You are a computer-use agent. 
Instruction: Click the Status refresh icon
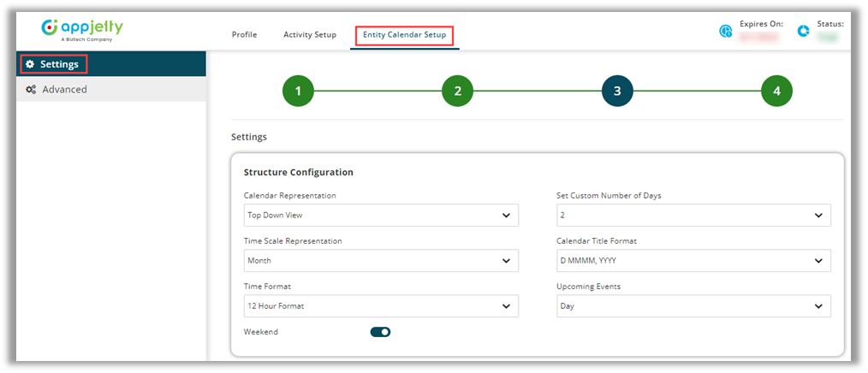[804, 31]
